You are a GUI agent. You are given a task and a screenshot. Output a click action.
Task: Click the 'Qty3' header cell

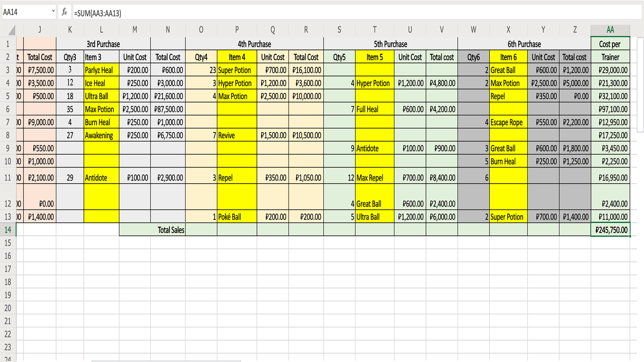[70, 57]
